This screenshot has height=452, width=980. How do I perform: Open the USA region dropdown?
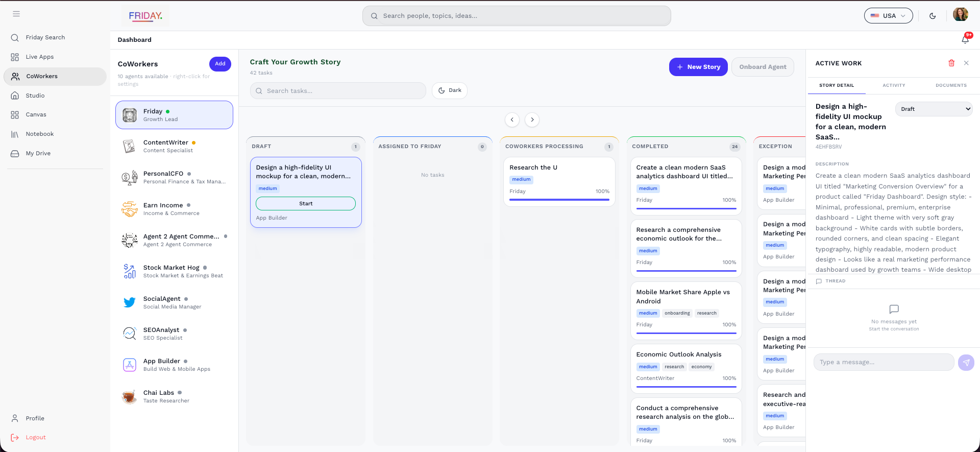coord(888,16)
